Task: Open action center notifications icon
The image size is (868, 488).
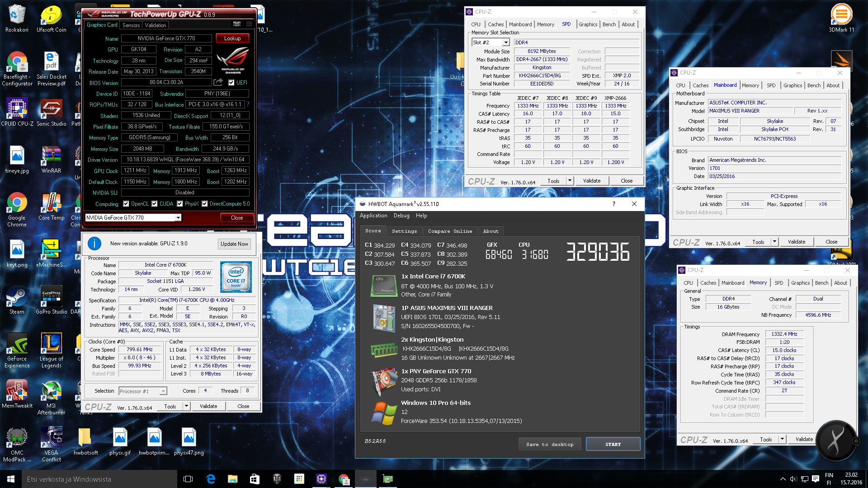Action: [x=816, y=479]
